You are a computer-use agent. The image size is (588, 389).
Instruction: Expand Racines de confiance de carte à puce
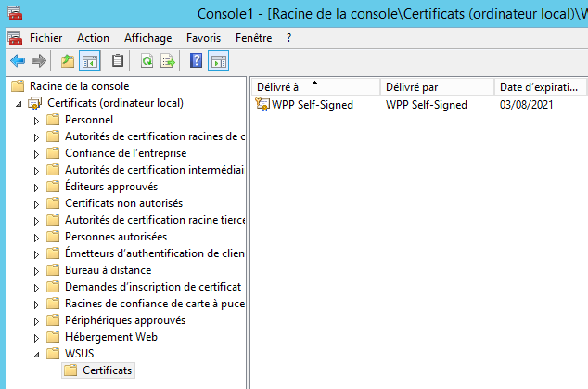(36, 305)
